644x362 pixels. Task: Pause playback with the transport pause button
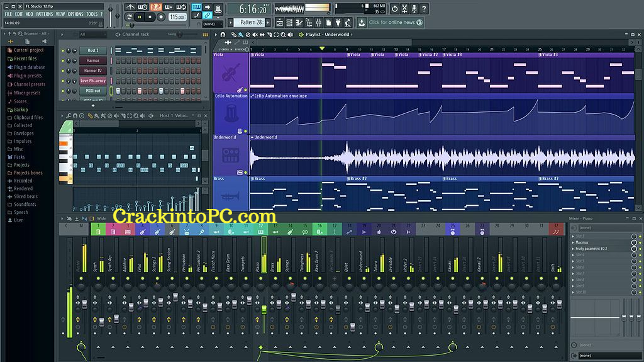pyautogui.click(x=140, y=17)
